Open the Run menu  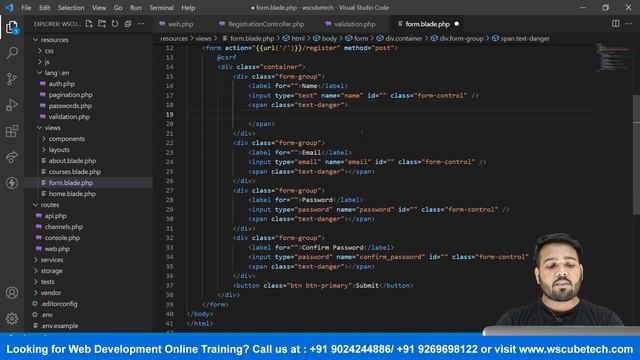click(x=136, y=7)
